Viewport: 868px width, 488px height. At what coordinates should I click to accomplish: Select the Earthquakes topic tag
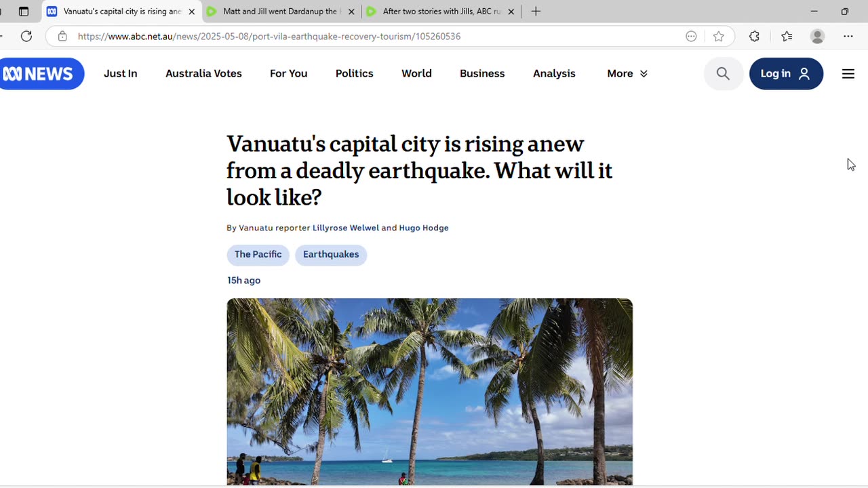pos(331,255)
